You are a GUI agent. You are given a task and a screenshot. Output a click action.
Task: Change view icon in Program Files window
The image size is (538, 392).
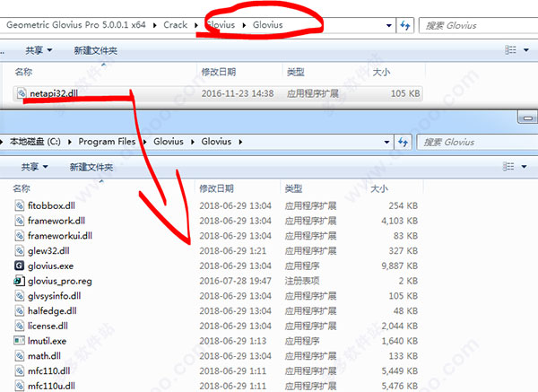tap(508, 167)
